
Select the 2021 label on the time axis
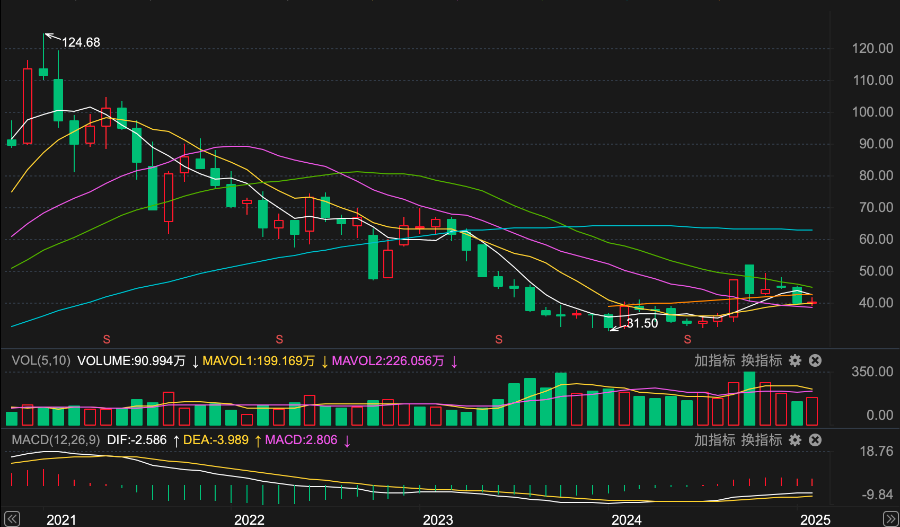tap(62, 519)
